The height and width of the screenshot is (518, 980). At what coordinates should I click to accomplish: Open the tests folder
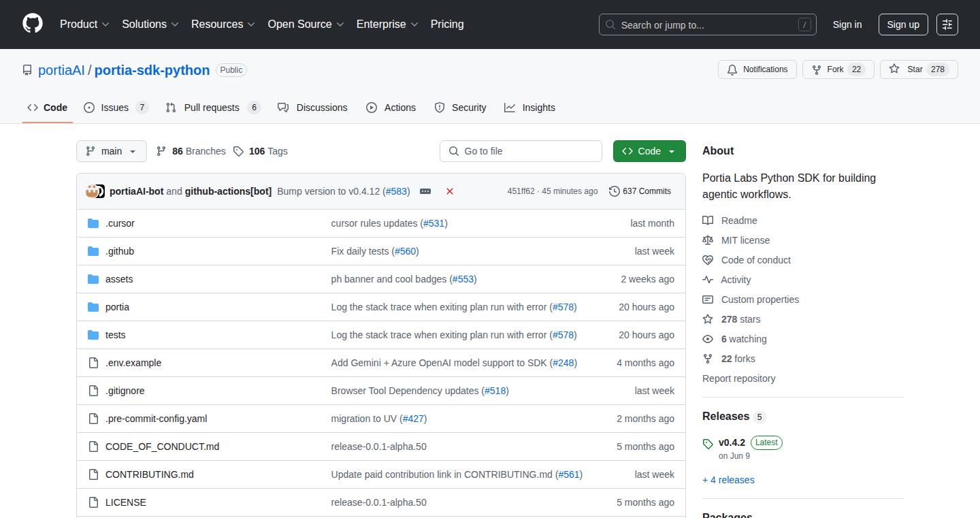pos(116,335)
